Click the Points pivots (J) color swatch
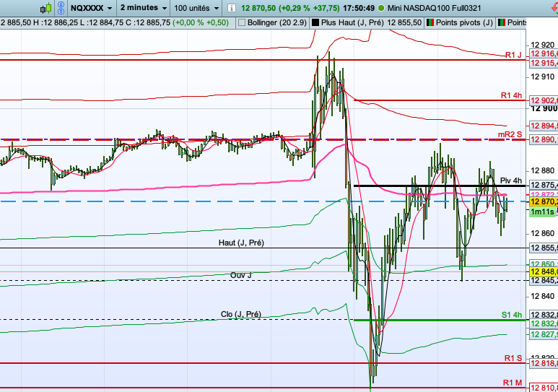558x392 pixels. (x=430, y=23)
